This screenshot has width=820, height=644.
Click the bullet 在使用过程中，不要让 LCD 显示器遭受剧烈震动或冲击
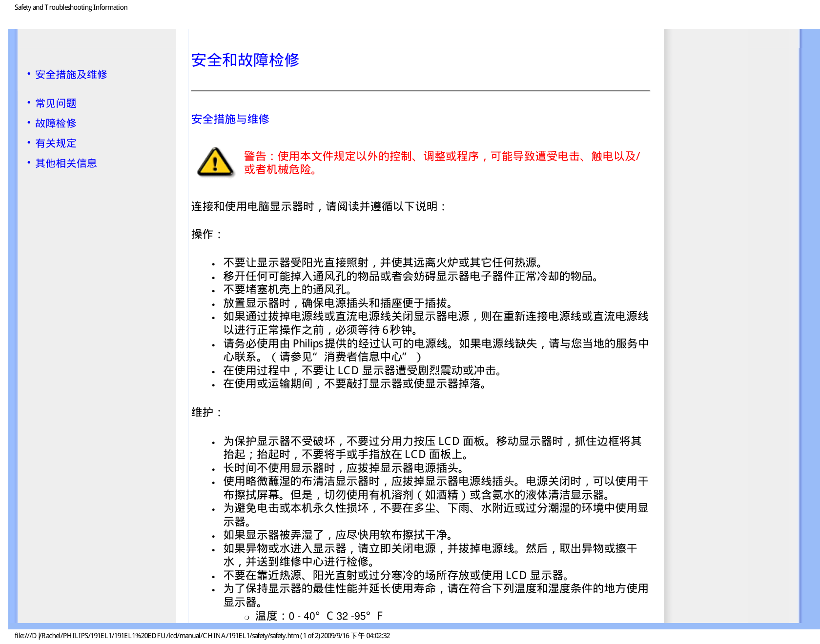(x=364, y=371)
